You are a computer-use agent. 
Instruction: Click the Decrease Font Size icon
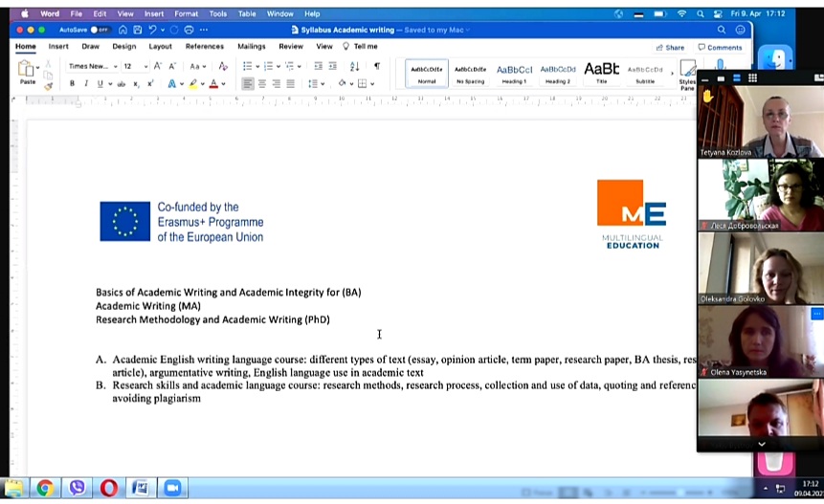coord(172,66)
